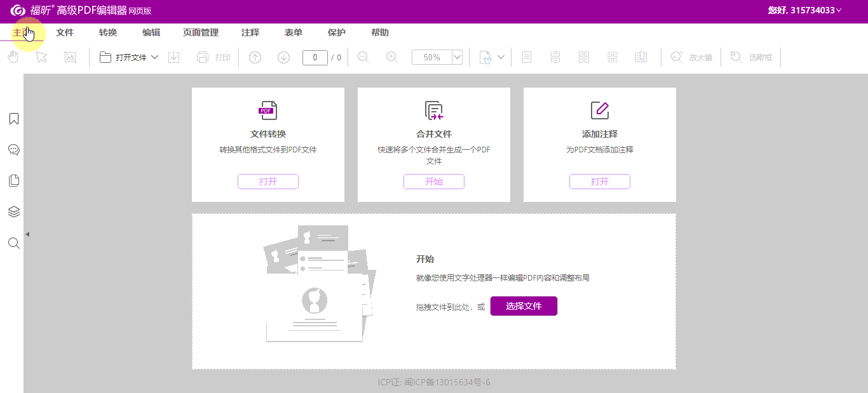The width and height of the screenshot is (868, 393).
Task: Show the page thumbnails panel
Action: pyautogui.click(x=13, y=181)
